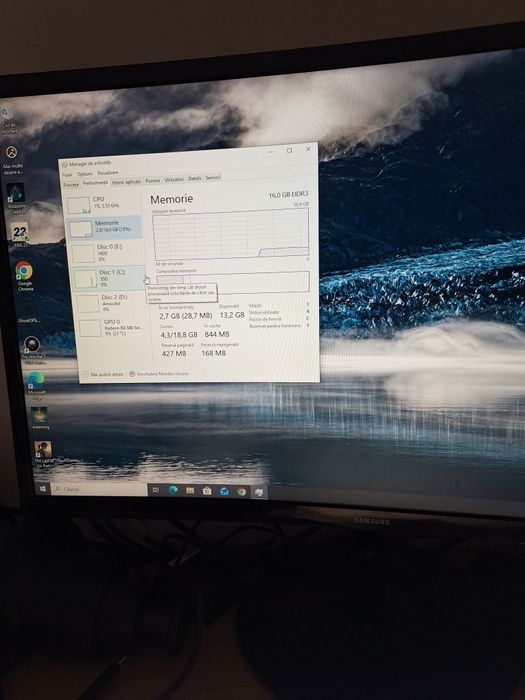This screenshot has width=525, height=700.
Task: Switch to the Pornire tab
Action: point(153,180)
